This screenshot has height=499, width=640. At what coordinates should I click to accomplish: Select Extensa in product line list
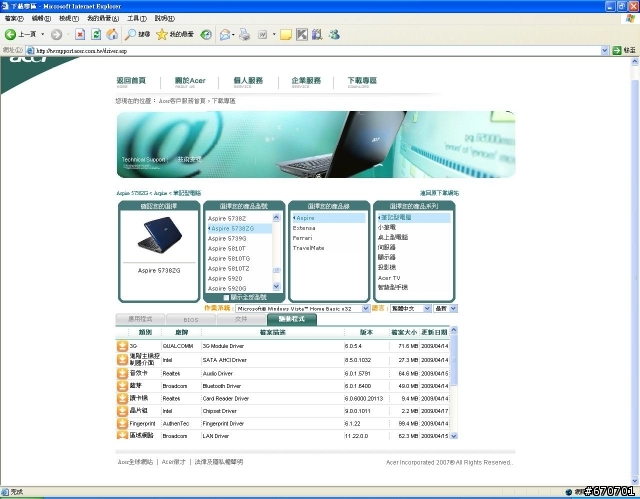pos(304,228)
